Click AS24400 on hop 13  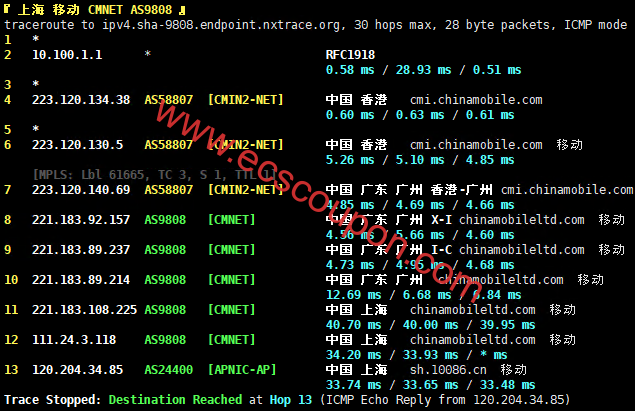point(168,369)
